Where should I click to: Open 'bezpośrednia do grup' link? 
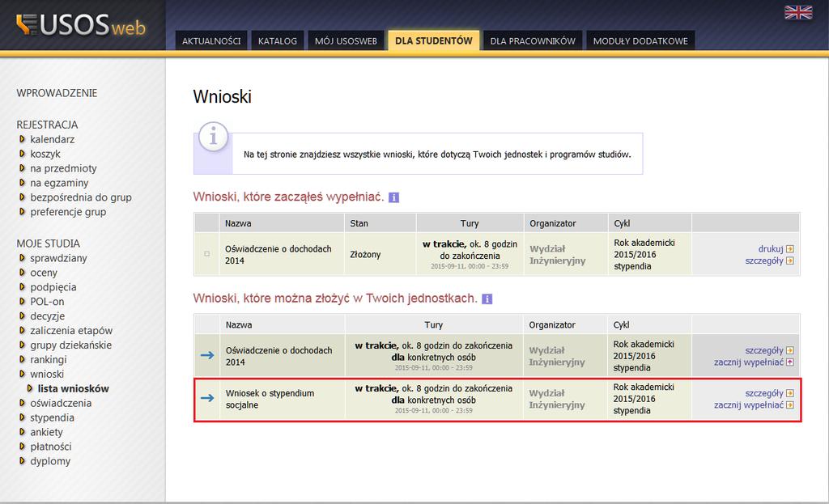point(80,197)
